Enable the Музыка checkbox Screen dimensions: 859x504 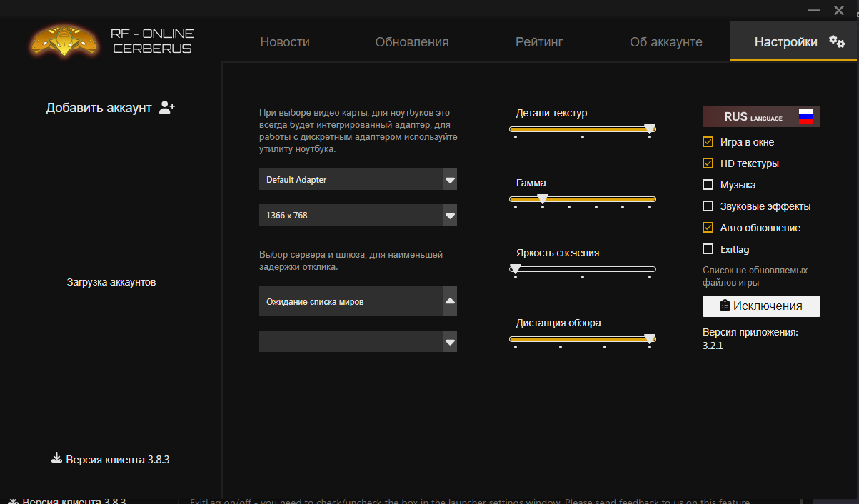pos(708,185)
